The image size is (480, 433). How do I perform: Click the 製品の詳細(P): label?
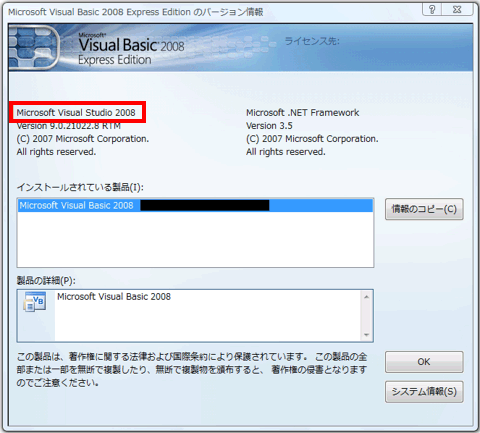[x=46, y=281]
